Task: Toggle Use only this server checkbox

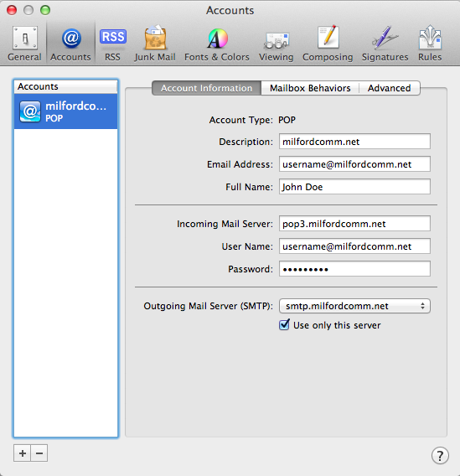Action: coord(284,325)
